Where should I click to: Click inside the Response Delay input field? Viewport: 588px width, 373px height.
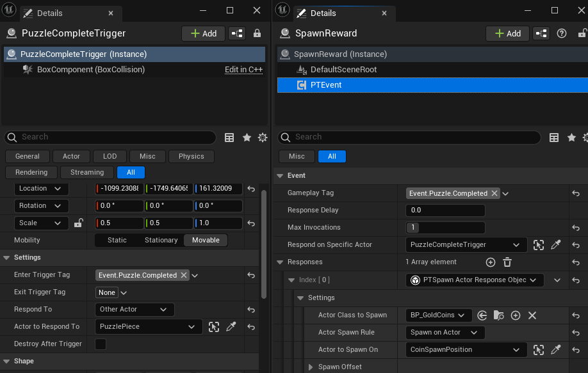coord(445,210)
